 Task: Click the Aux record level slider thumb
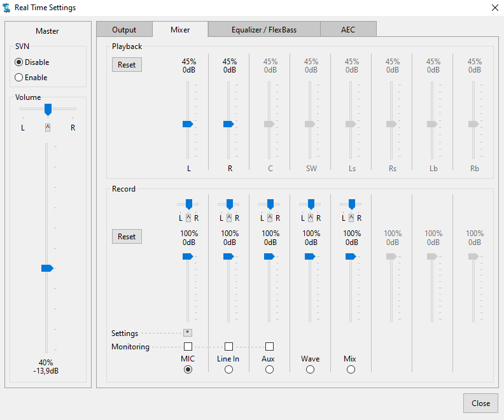coord(269,256)
